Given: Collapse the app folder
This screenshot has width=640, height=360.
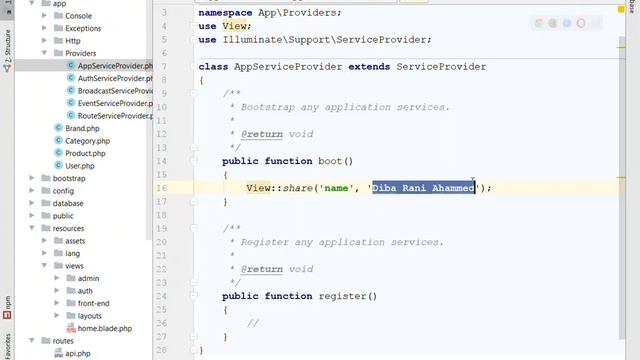Looking at the screenshot, I should point(31,3).
